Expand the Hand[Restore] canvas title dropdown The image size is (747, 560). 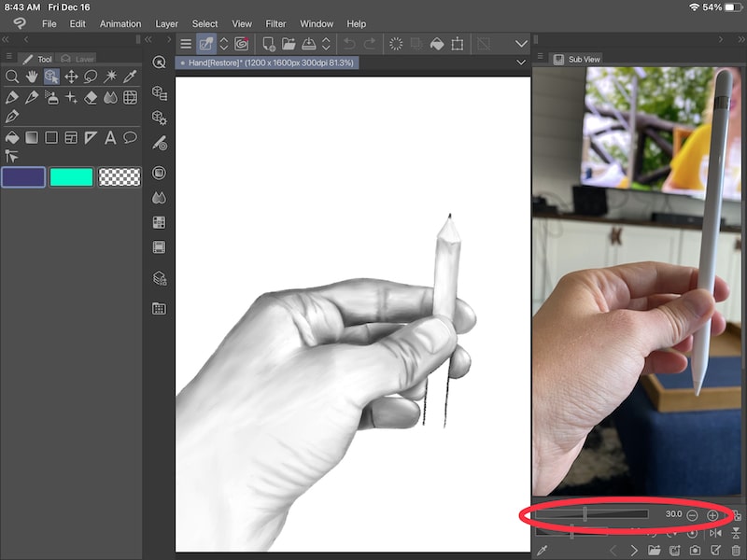pyautogui.click(x=521, y=62)
